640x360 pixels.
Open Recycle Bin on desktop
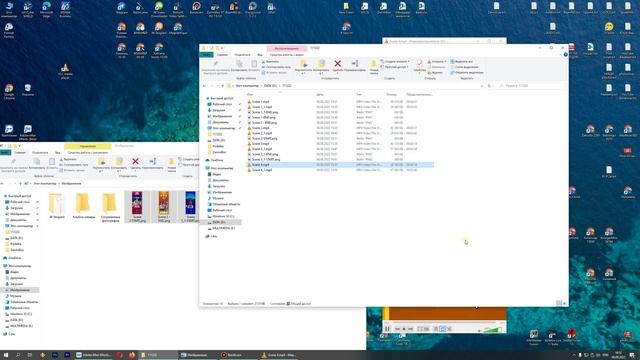point(28,90)
